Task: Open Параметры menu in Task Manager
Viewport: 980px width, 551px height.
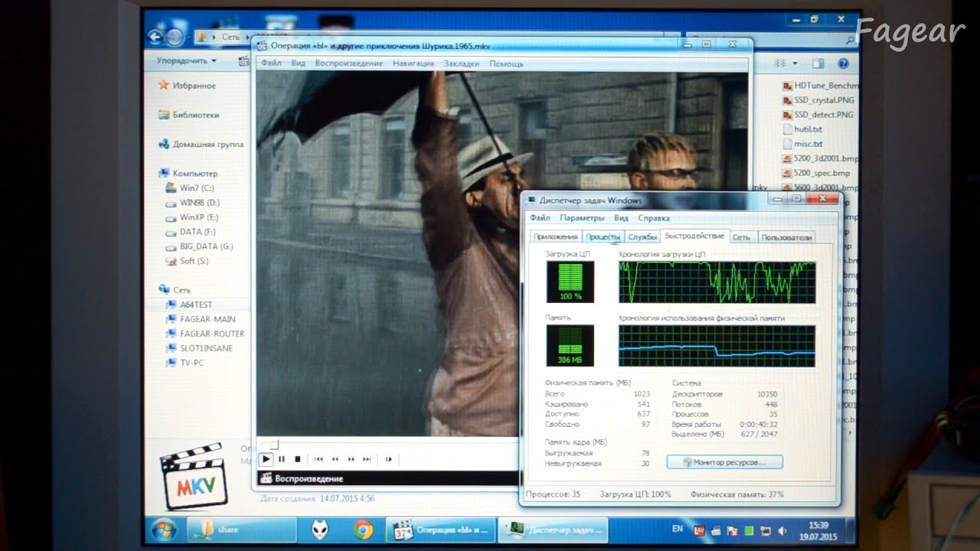Action: coord(582,218)
